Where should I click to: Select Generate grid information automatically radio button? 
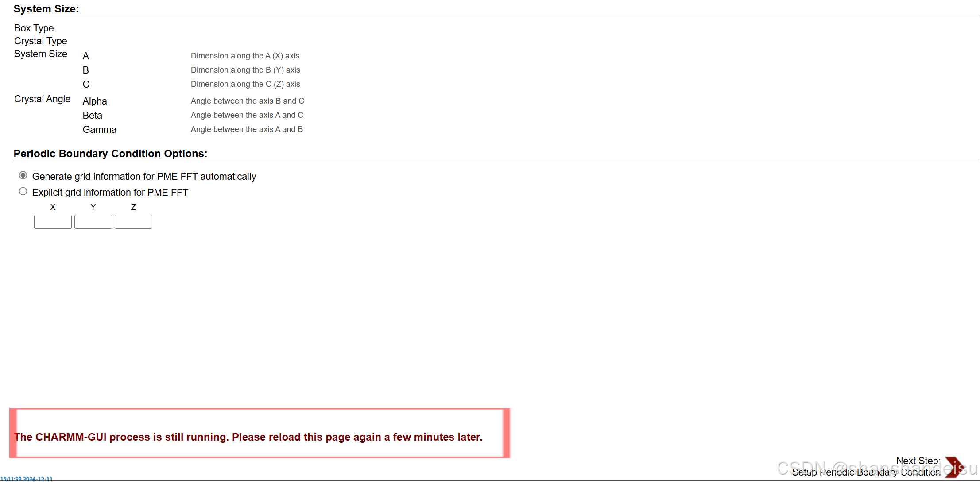tap(23, 176)
